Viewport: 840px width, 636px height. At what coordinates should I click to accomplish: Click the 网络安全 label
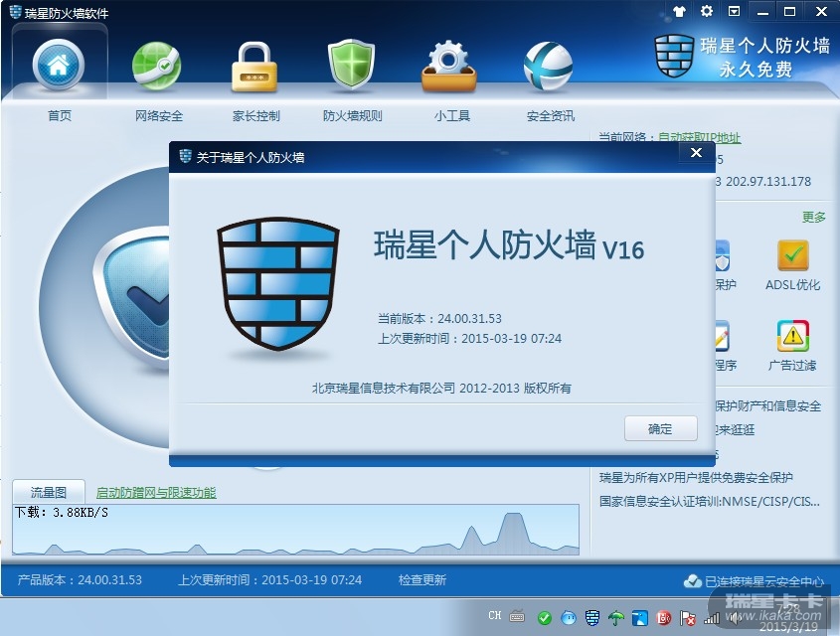pyautogui.click(x=159, y=115)
